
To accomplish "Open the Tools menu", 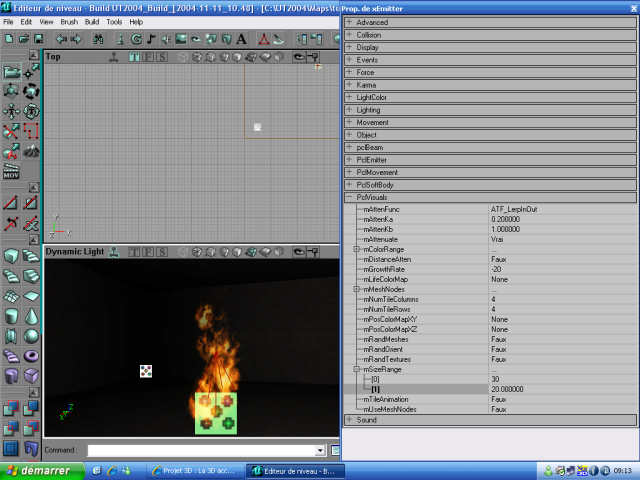I will (x=114, y=21).
